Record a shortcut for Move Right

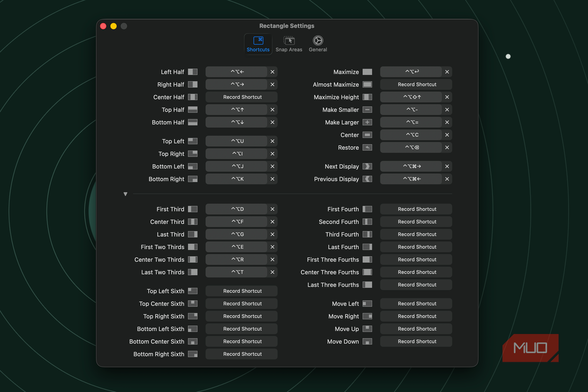(416, 316)
